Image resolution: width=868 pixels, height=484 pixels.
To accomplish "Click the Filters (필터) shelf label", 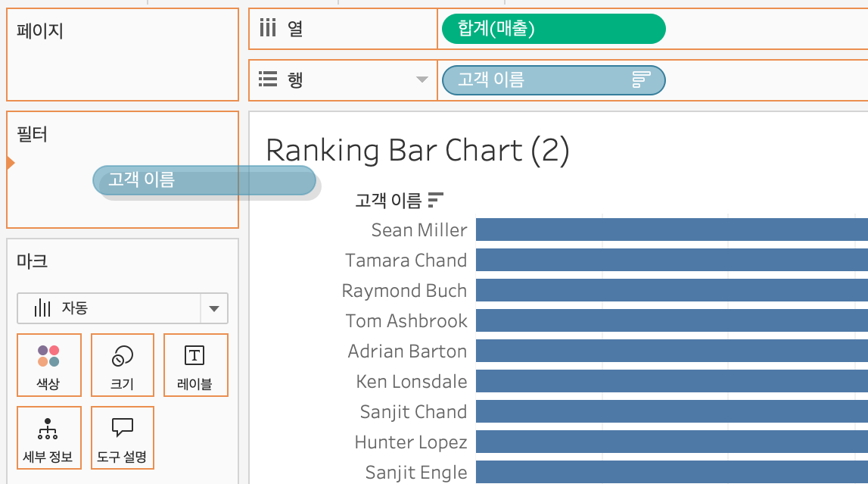I will 32,134.
